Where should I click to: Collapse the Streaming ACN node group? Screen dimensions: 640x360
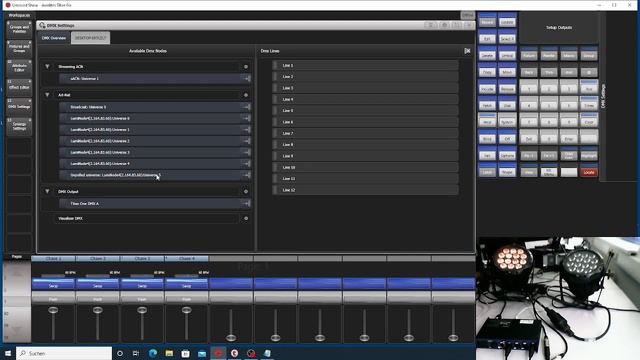(x=47, y=67)
